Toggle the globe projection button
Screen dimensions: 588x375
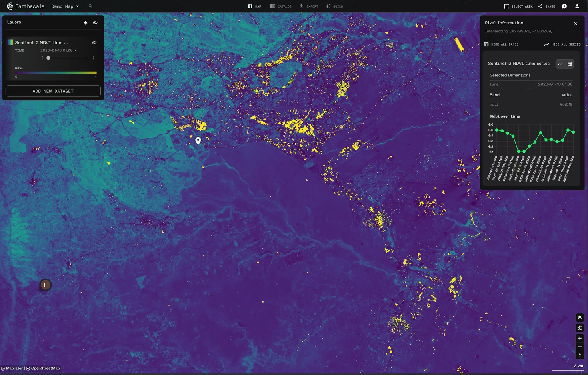[x=580, y=328]
